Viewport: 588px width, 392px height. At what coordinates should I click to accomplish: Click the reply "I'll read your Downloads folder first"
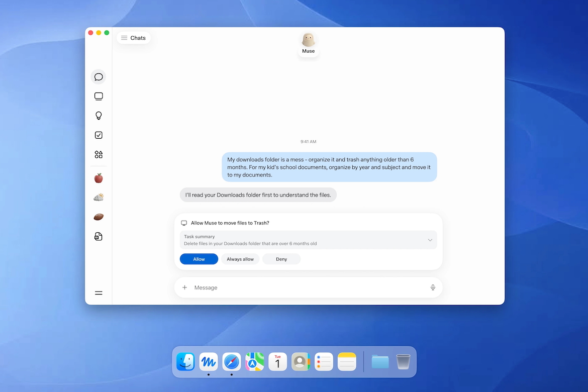click(x=258, y=195)
